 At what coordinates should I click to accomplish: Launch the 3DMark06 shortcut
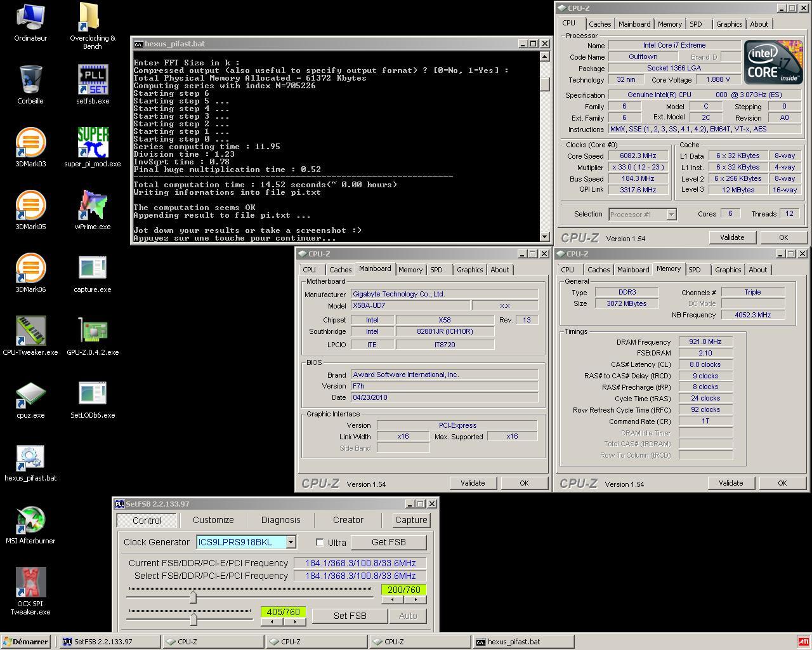coord(30,273)
